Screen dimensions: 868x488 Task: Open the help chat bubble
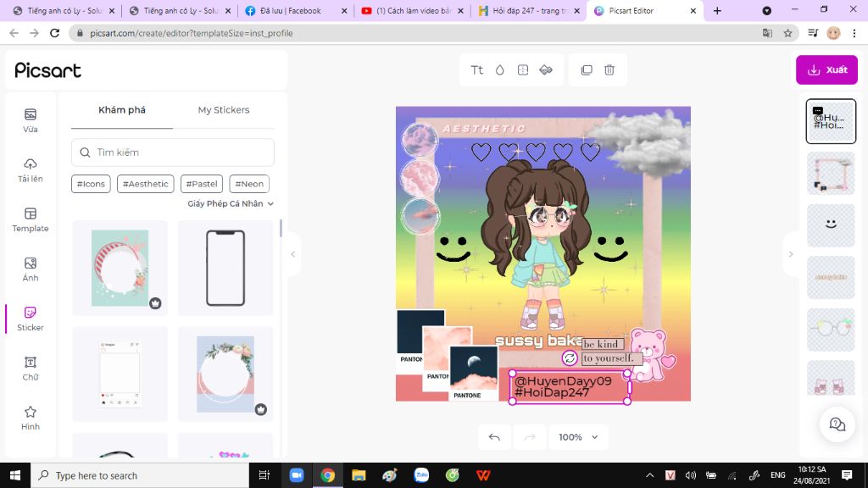pos(837,424)
